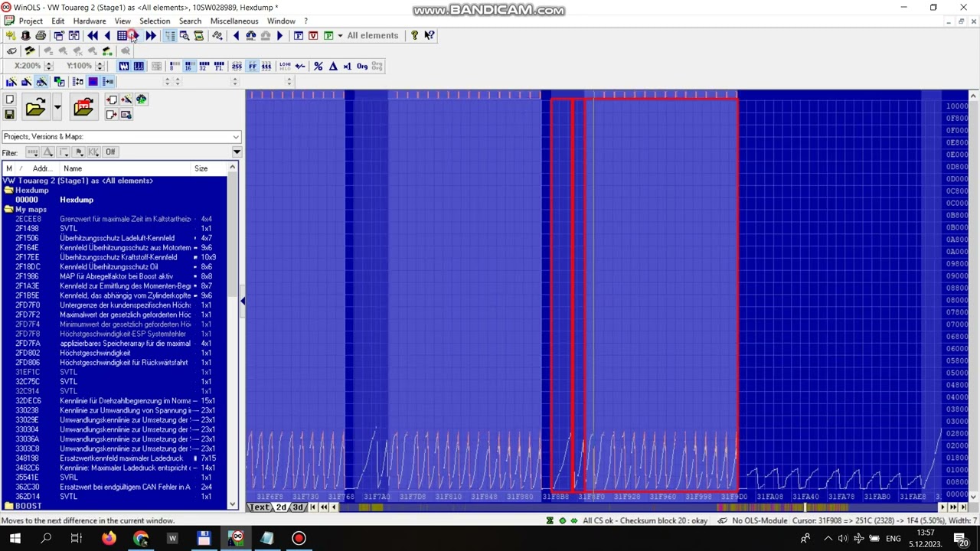Open the Search menu
Screen dimensions: 980x551
click(x=190, y=21)
